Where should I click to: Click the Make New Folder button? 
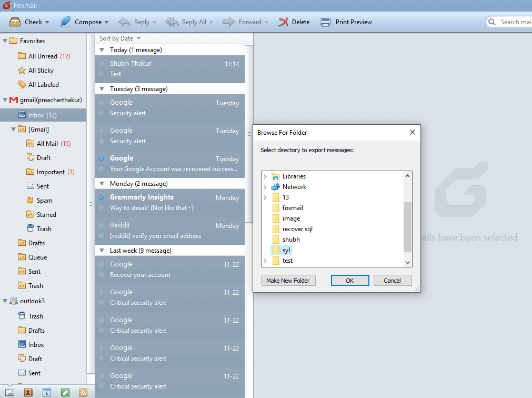(288, 281)
